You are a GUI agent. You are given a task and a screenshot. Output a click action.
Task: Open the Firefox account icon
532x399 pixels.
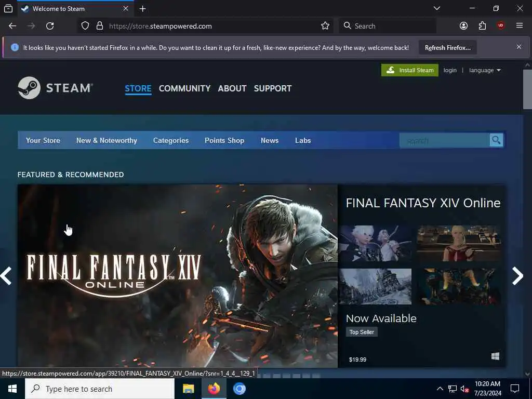463,26
